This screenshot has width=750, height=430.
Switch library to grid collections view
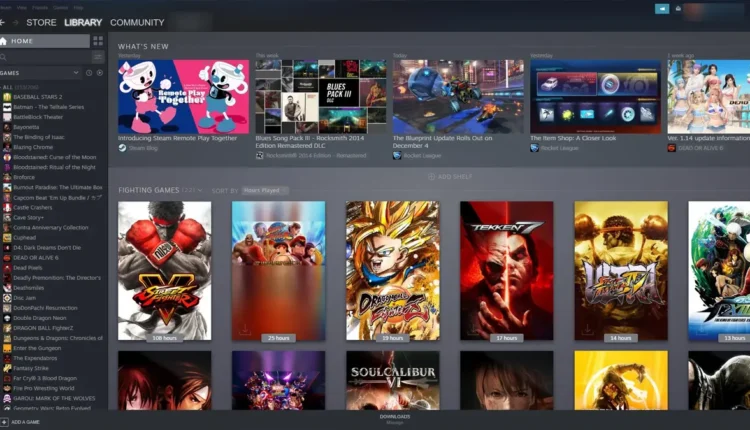98,41
